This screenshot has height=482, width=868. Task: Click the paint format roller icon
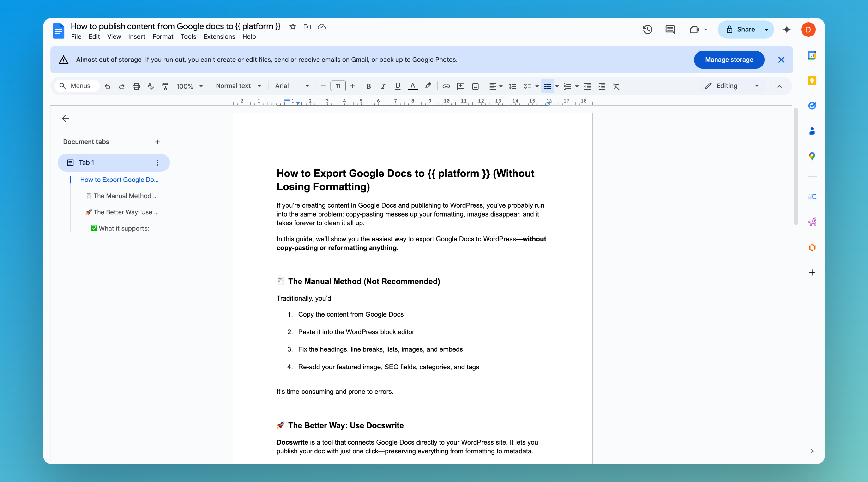click(165, 86)
